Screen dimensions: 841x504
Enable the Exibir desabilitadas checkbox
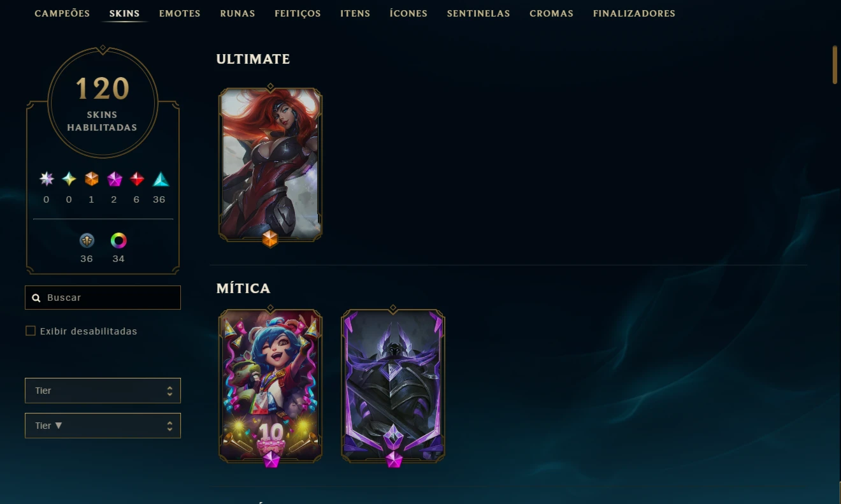point(31,331)
